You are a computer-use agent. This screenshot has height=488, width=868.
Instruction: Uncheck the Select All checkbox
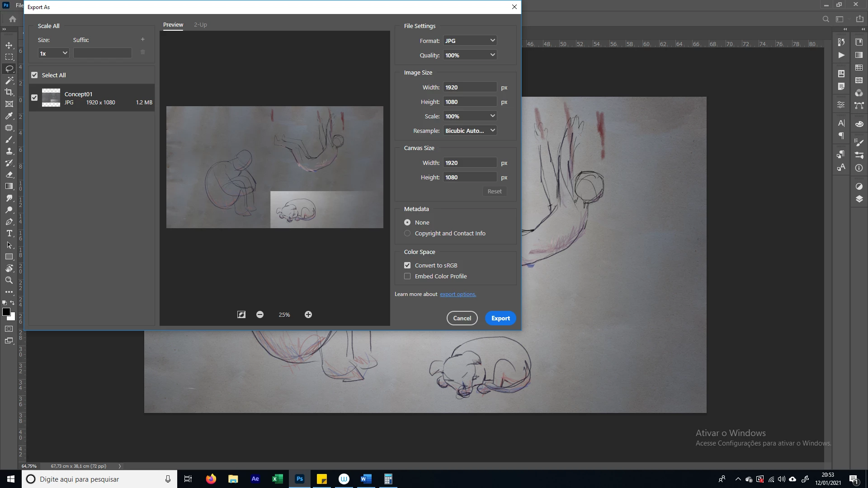(x=34, y=75)
